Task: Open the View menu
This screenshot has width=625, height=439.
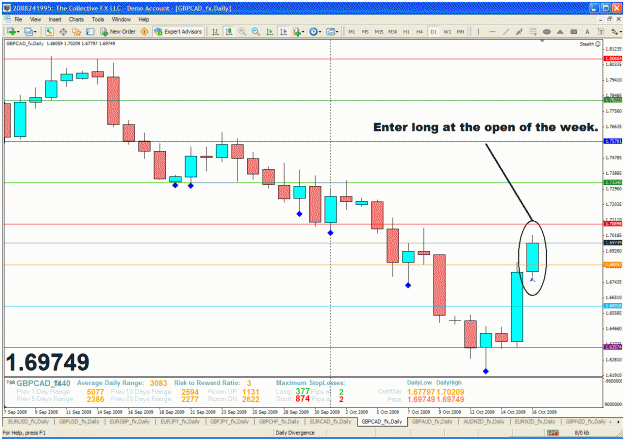Action: pos(35,19)
